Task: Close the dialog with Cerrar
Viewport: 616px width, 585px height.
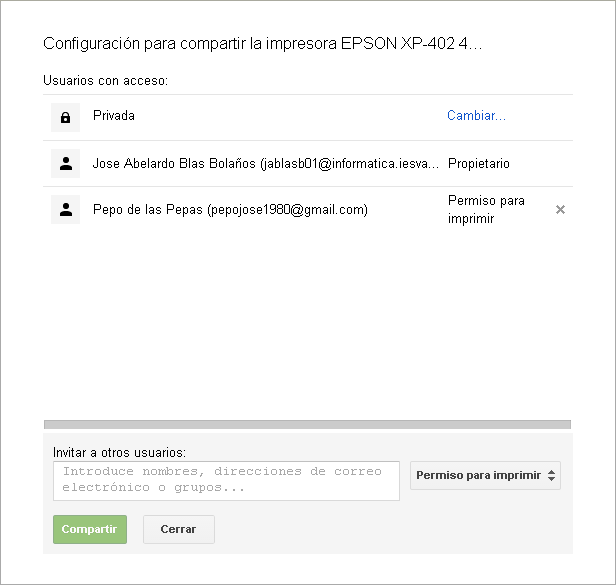Action: [178, 529]
